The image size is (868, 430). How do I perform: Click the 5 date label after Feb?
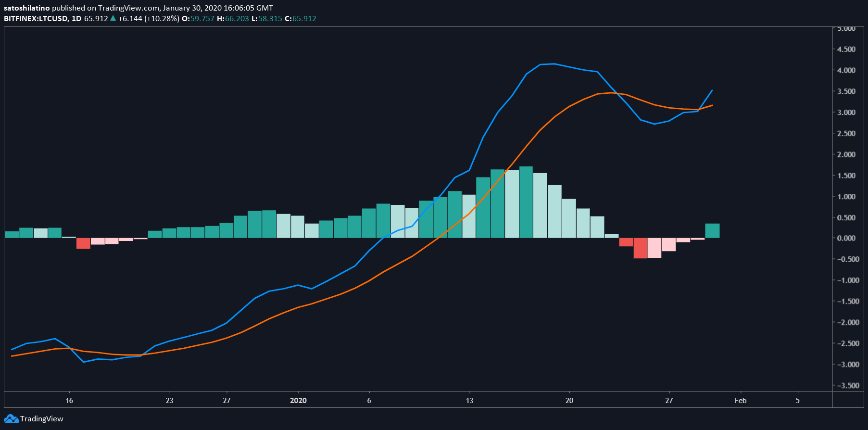pos(798,401)
